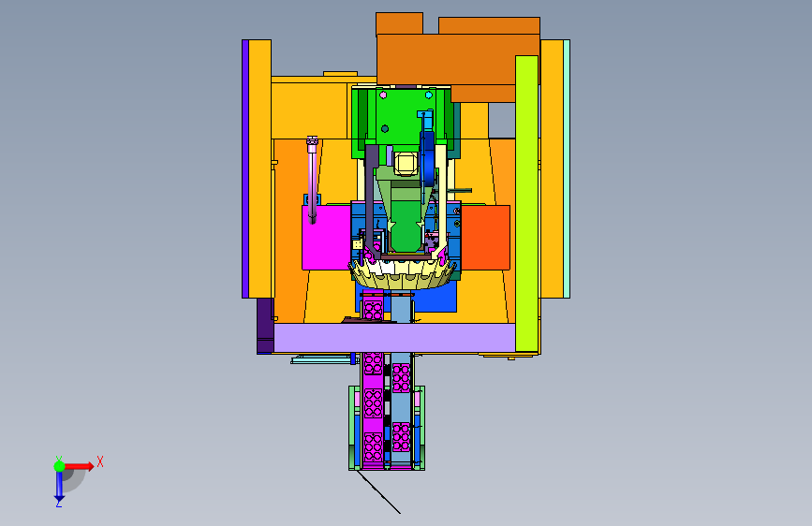This screenshot has width=812, height=526.
Task: Click the blue Z axis arrow of the triad
Action: click(59, 486)
